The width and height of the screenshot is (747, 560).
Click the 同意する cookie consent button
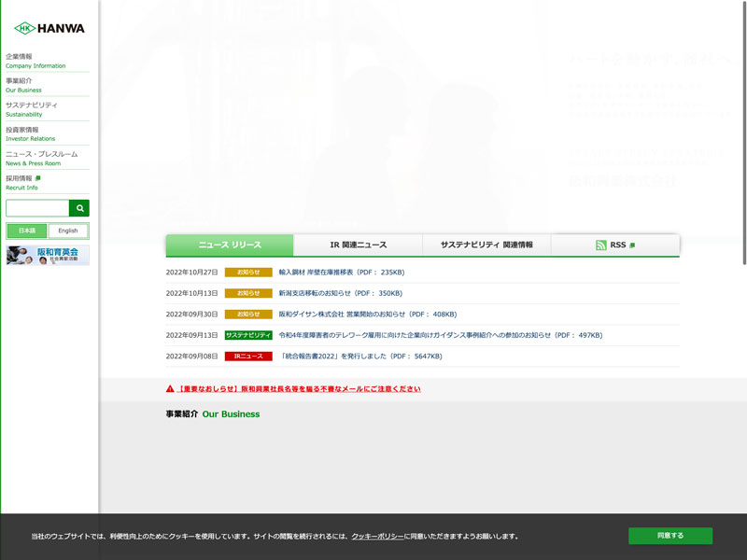(x=669, y=536)
